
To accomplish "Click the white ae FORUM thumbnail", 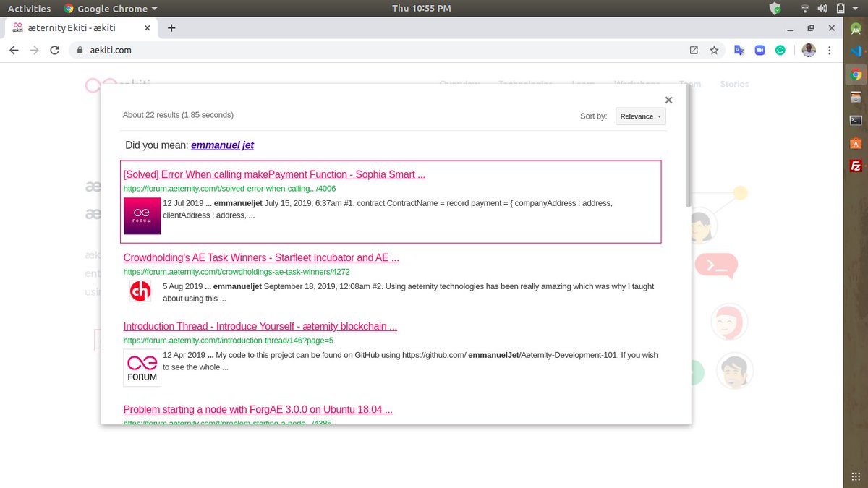I will click(x=142, y=368).
